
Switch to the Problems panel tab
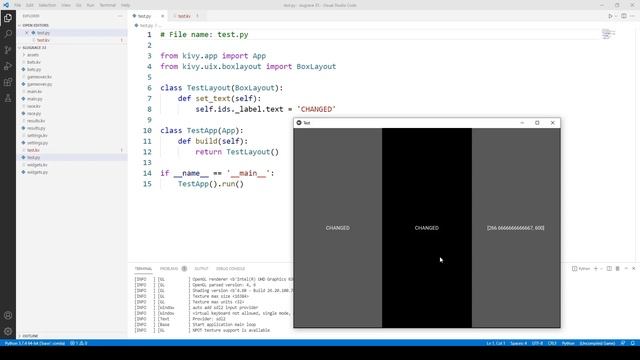169,269
